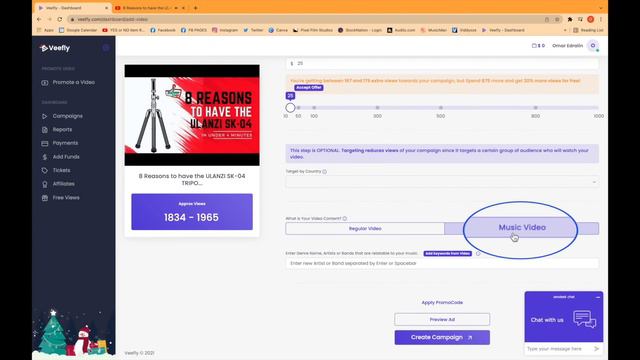The width and height of the screenshot is (640, 360).
Task: Set the budget slider to the 800 mark
Action: point(536,108)
